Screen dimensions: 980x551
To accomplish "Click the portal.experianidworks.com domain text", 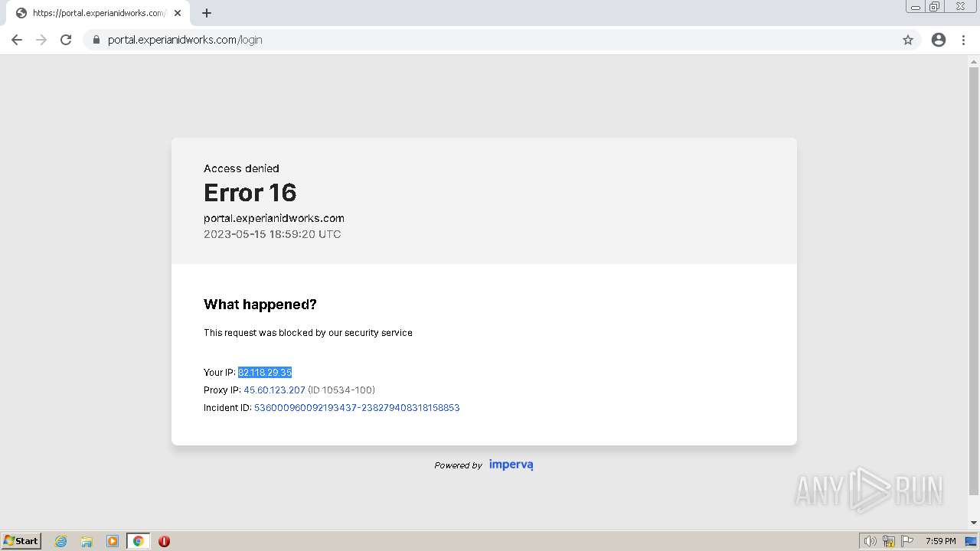I will (274, 218).
